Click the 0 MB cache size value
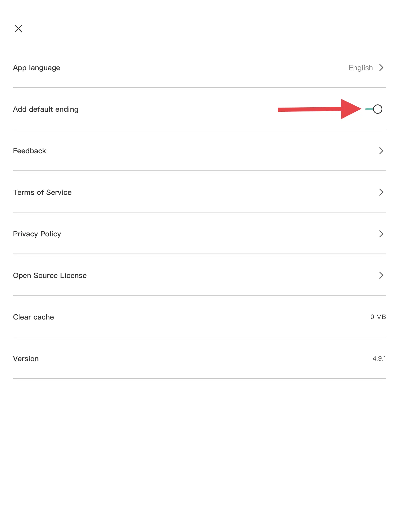Image resolution: width=399 pixels, height=532 pixels. [378, 317]
